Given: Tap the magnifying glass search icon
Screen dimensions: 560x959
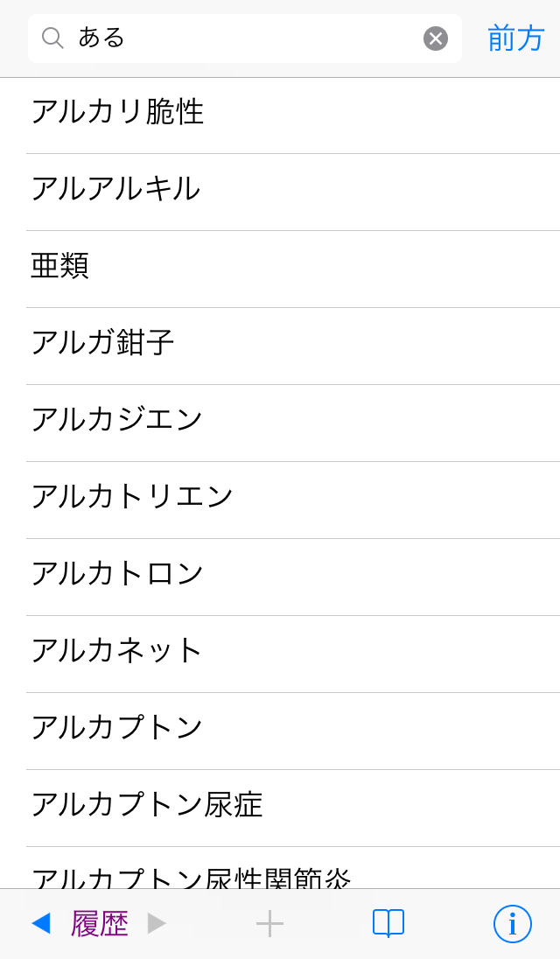Looking at the screenshot, I should (x=52, y=38).
